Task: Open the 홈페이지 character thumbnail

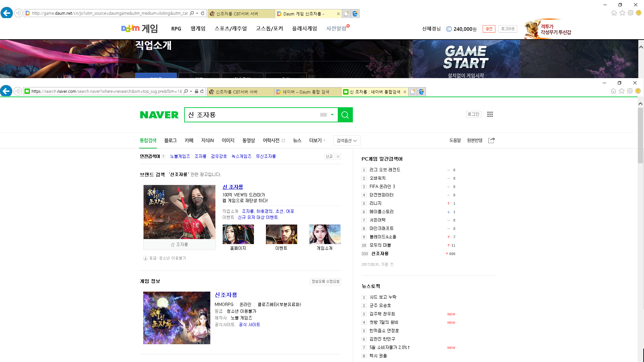Action: tap(238, 234)
